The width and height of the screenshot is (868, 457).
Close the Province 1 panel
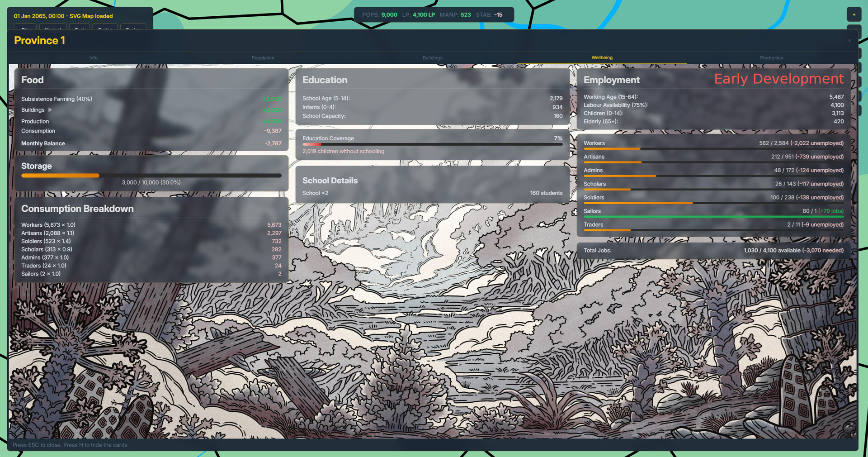coord(849,41)
